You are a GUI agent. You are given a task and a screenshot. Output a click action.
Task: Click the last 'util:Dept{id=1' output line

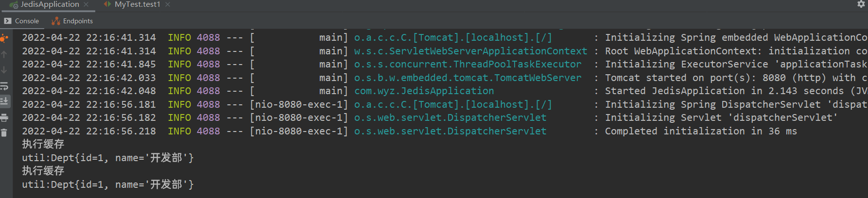[x=107, y=184]
